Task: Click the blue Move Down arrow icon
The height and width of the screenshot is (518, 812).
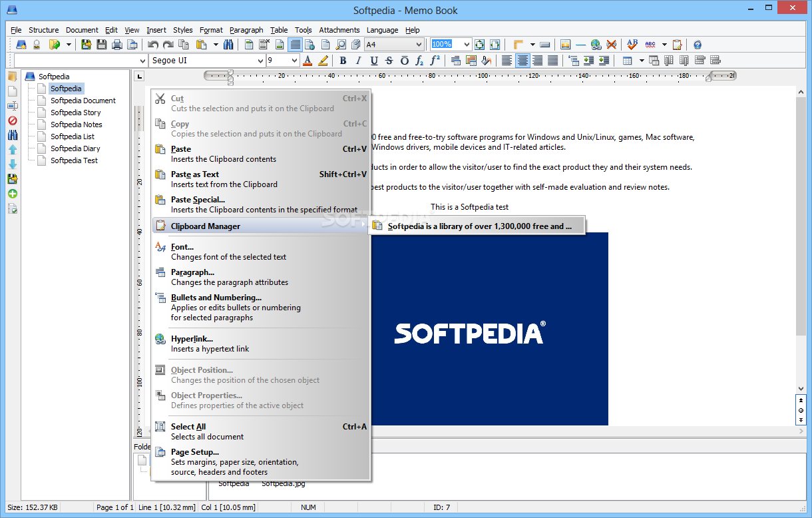Action: click(13, 164)
